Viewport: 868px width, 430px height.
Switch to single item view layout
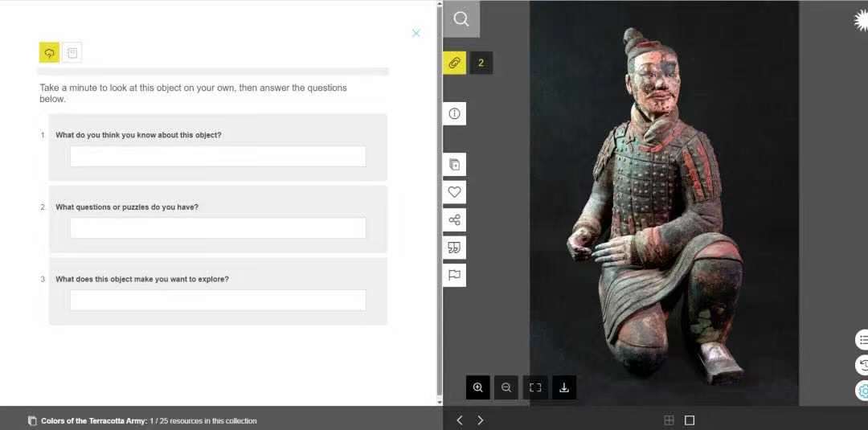(x=690, y=420)
